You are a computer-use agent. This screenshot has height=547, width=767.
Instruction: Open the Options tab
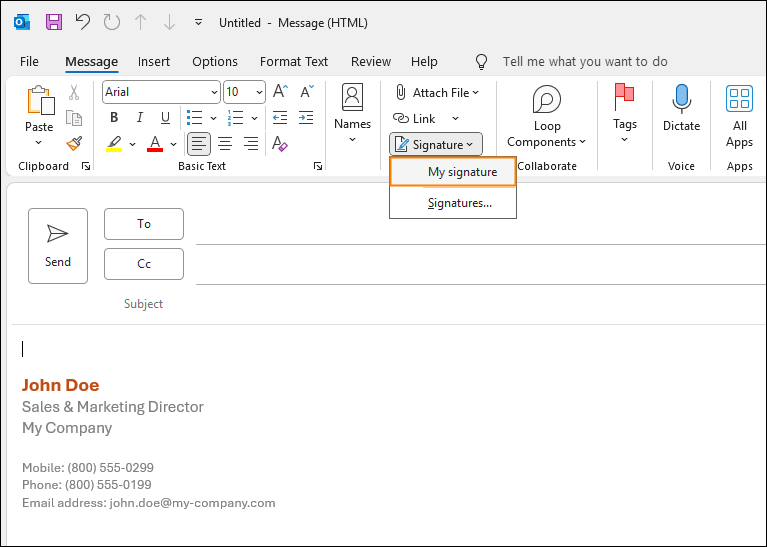tap(215, 62)
